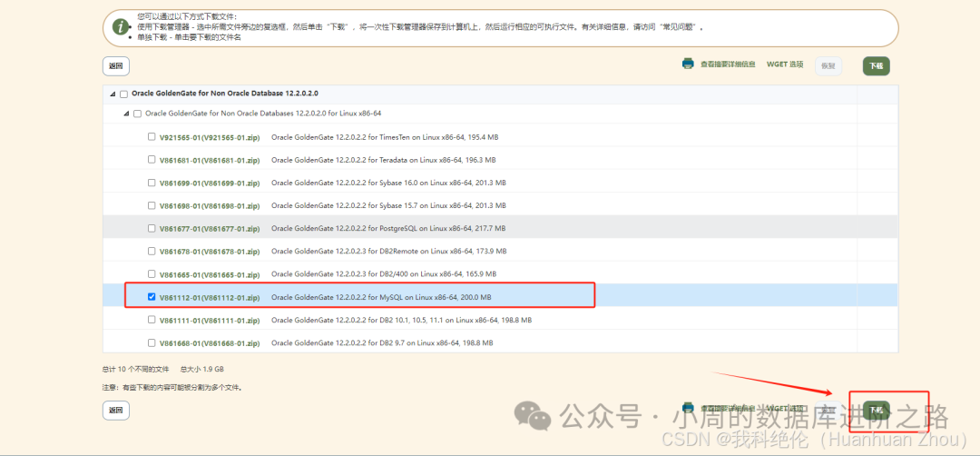This screenshot has height=456, width=980.
Task: Open the V921565-01(V921565-01.zip) file link
Action: tap(210, 137)
